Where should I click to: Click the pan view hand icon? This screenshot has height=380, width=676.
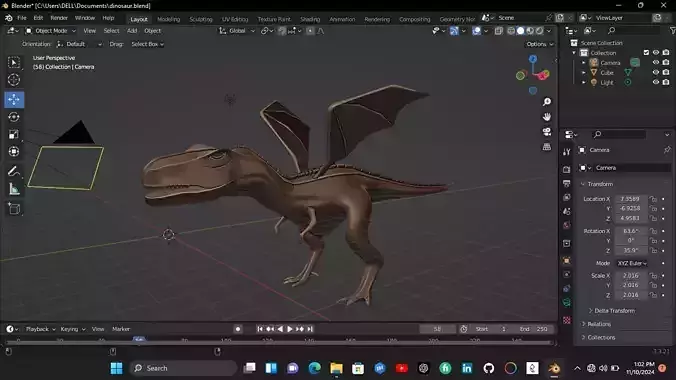point(547,117)
